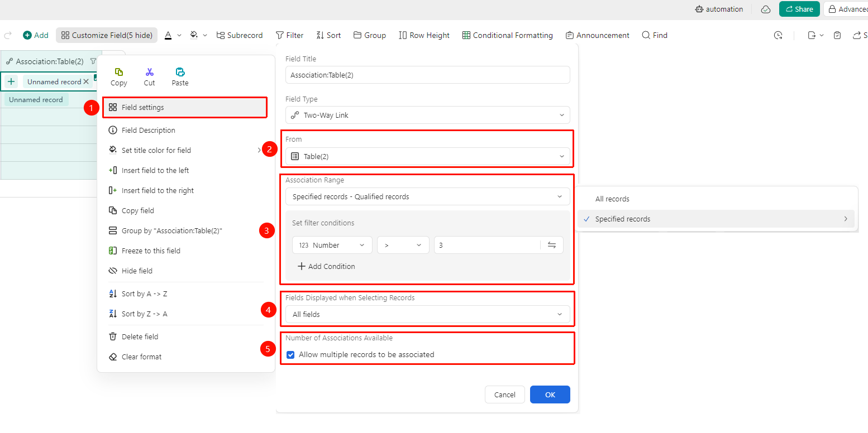
Task: Click the Cut scissors icon
Action: [149, 72]
